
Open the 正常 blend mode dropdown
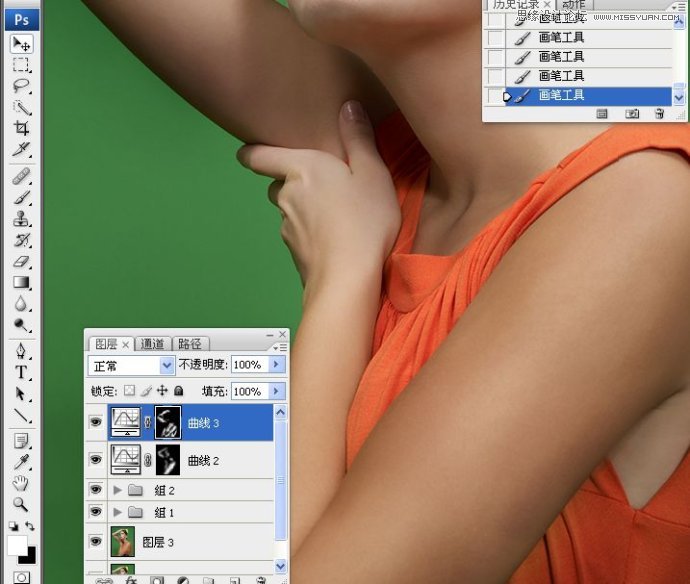[131, 365]
